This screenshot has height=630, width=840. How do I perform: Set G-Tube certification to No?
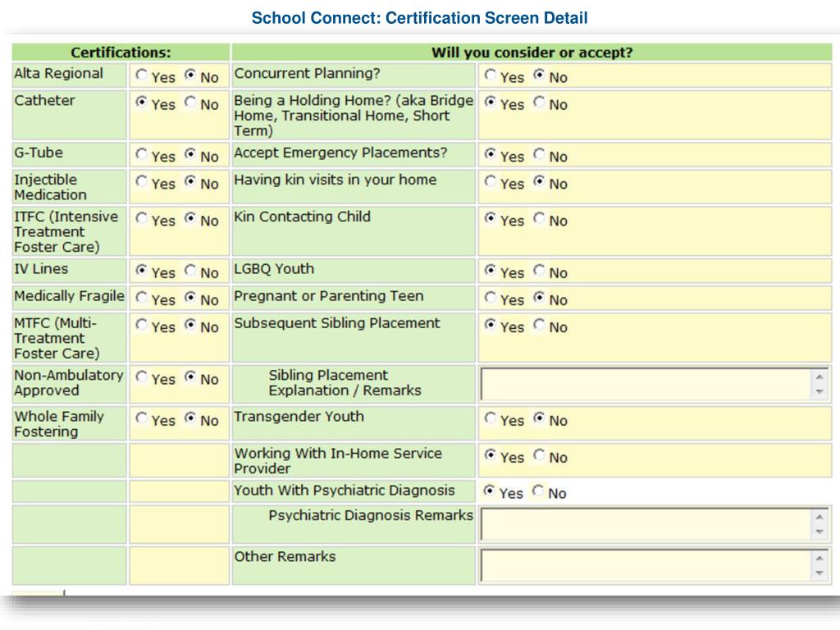click(190, 154)
